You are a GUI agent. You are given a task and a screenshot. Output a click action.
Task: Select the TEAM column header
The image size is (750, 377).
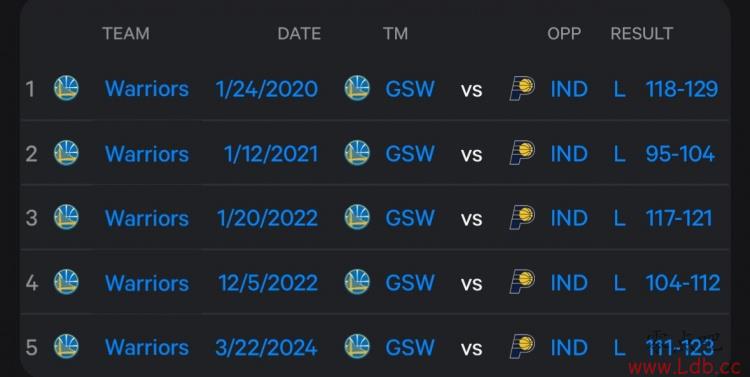126,33
